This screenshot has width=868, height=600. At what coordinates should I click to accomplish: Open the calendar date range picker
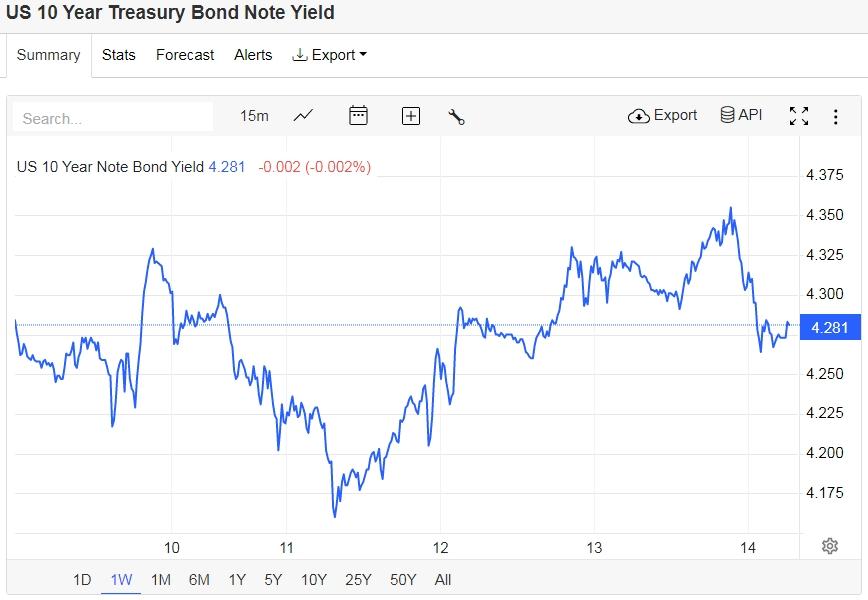pos(358,116)
